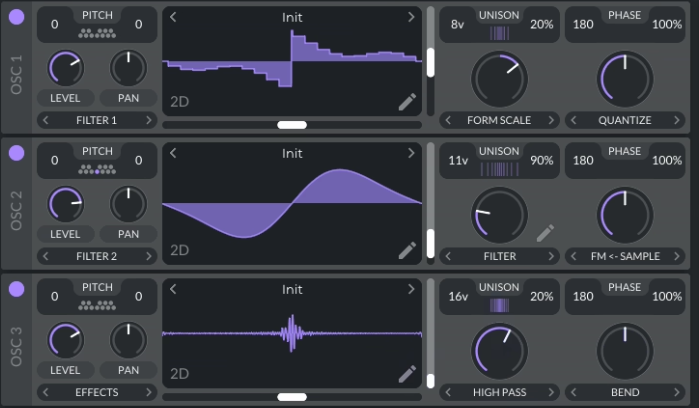Select previous wavetable in OSC 1
This screenshot has height=408, width=699.
[173, 17]
